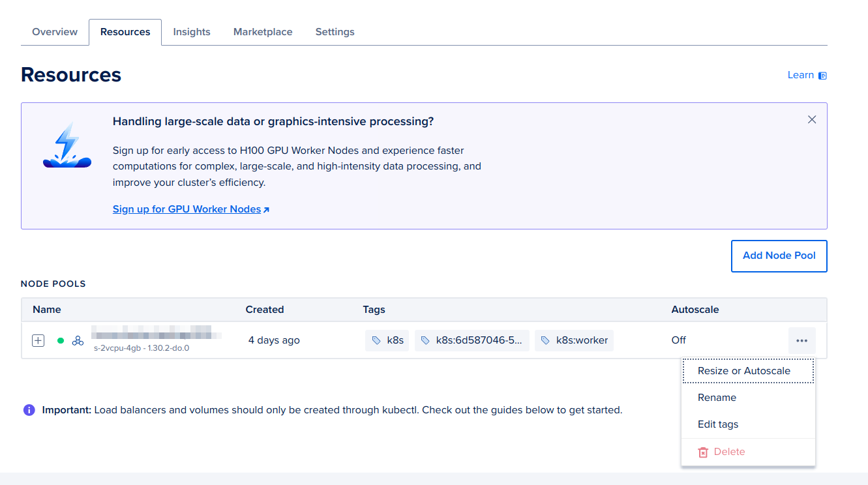Image resolution: width=868 pixels, height=485 pixels.
Task: Click the Add Node Pool button
Action: (779, 256)
